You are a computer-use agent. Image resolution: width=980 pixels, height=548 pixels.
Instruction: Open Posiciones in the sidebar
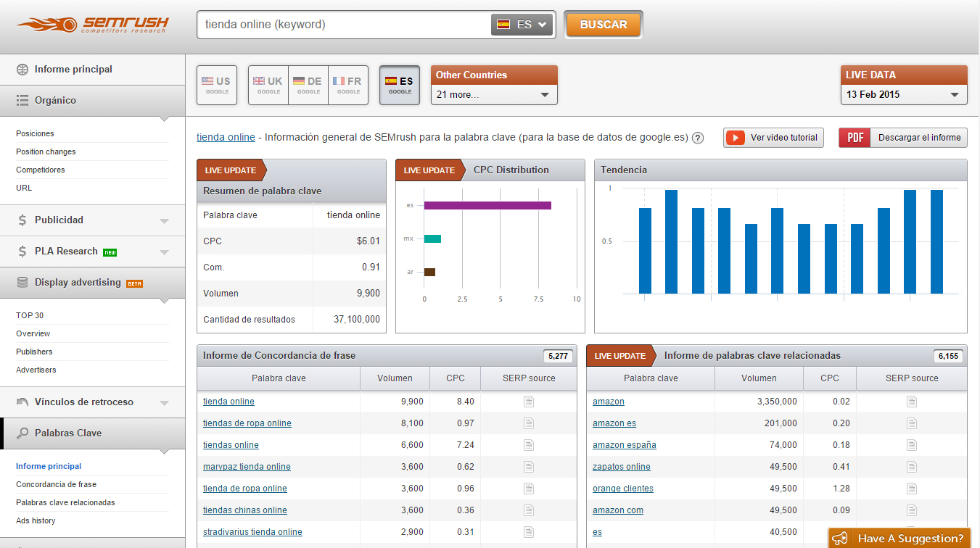35,133
